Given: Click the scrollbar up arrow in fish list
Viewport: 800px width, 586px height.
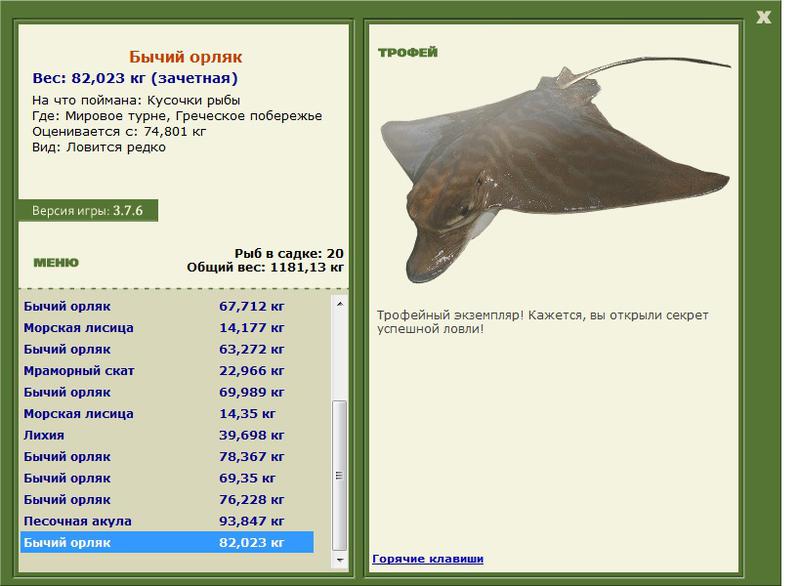Looking at the screenshot, I should [x=340, y=304].
